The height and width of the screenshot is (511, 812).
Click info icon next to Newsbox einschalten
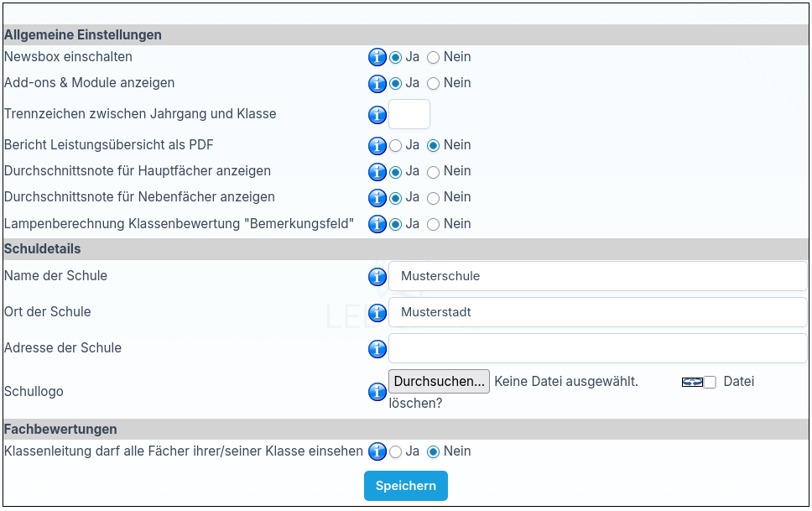coord(377,58)
